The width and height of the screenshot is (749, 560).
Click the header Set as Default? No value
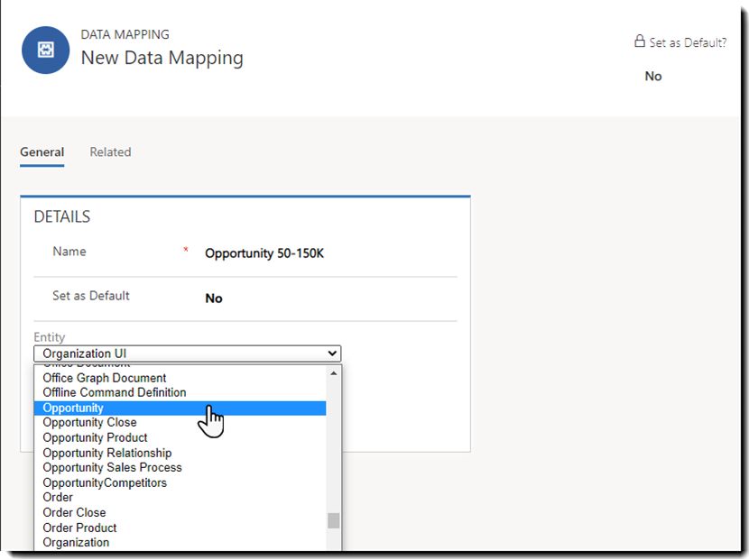653,76
